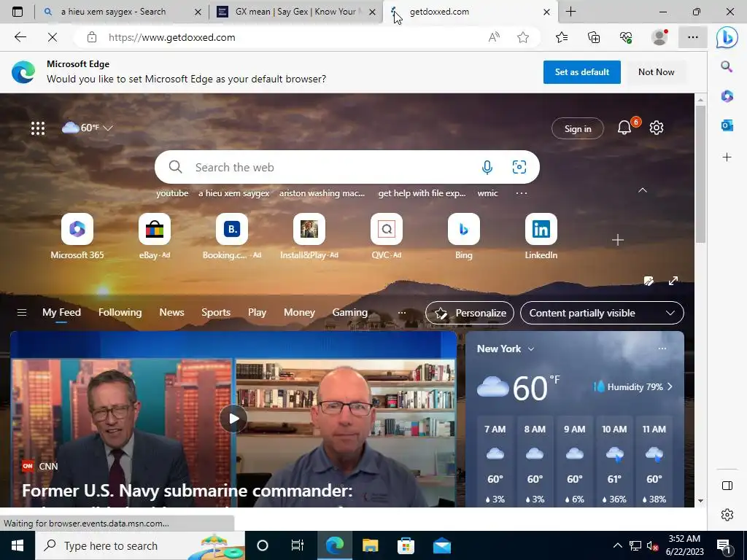Click the Sign in button

click(578, 128)
